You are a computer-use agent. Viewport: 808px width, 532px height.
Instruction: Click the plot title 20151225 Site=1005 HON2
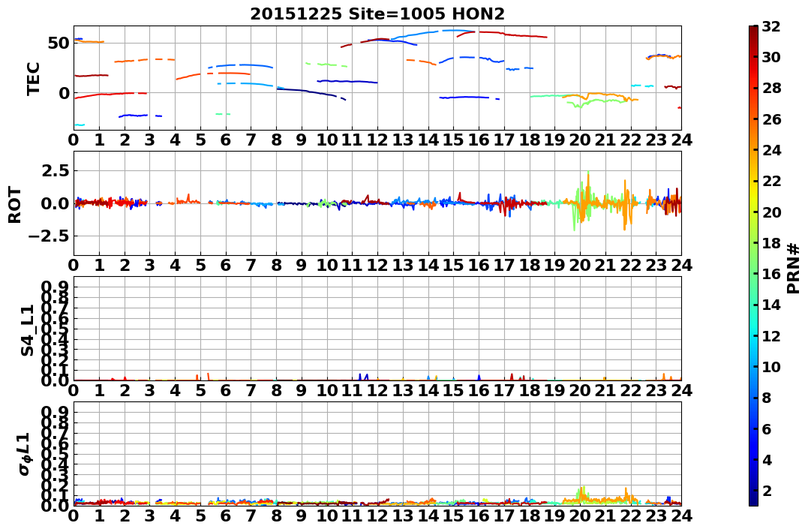click(377, 14)
